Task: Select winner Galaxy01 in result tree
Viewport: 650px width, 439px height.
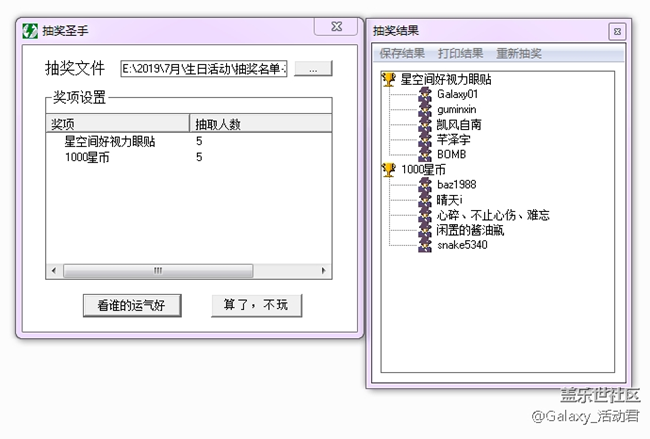Action: [457, 95]
